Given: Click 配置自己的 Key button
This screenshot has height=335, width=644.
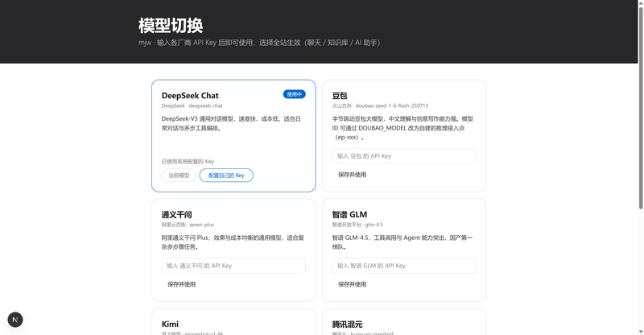Looking at the screenshot, I should 226,176.
